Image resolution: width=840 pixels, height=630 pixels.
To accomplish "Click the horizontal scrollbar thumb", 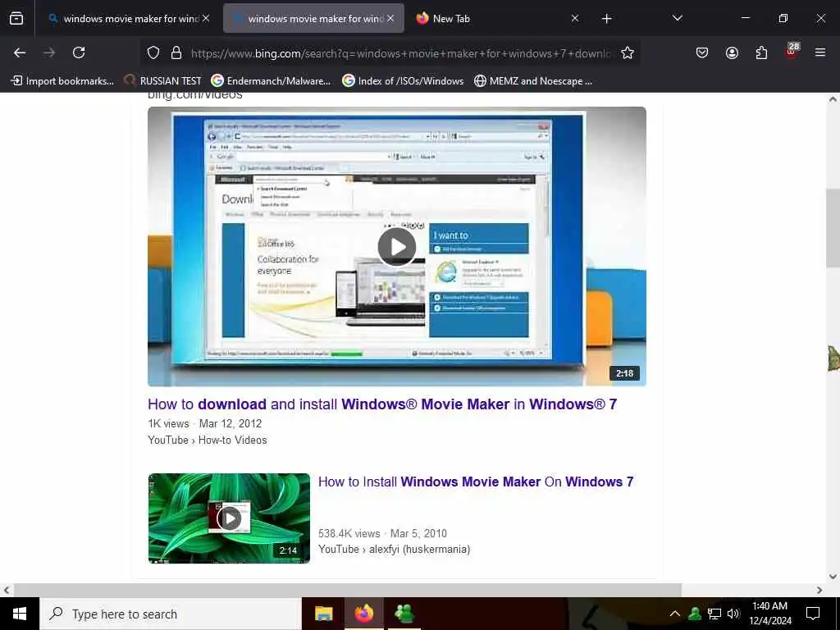I will tap(347, 590).
